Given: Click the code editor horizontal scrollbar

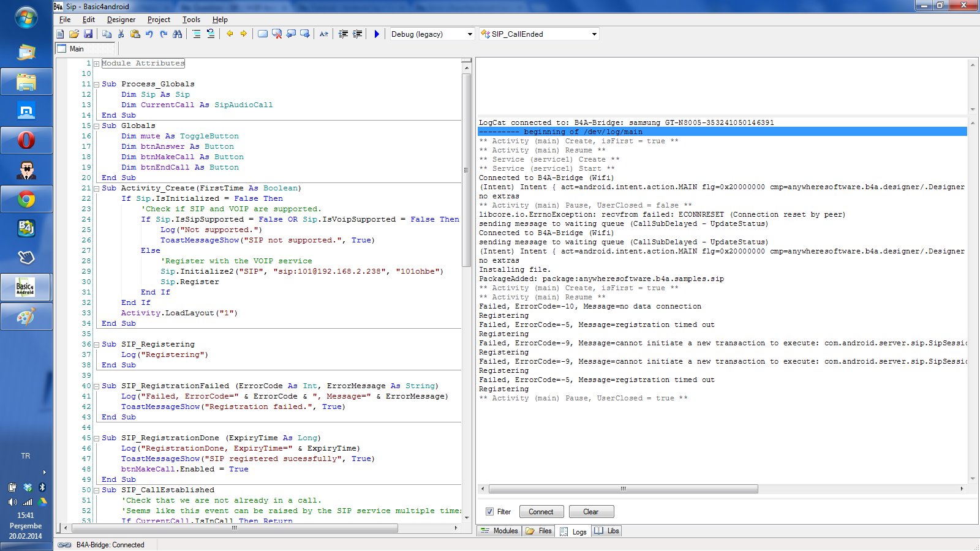Looking at the screenshot, I should pyautogui.click(x=235, y=528).
